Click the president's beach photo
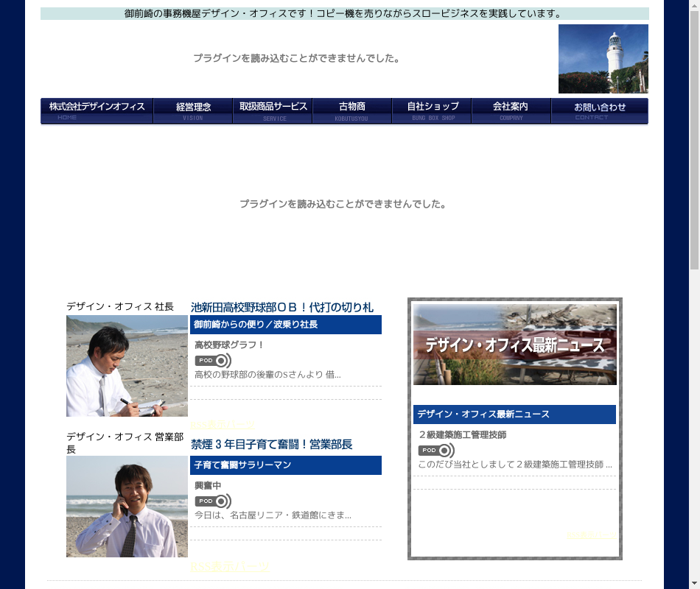700x589 pixels. coord(127,366)
